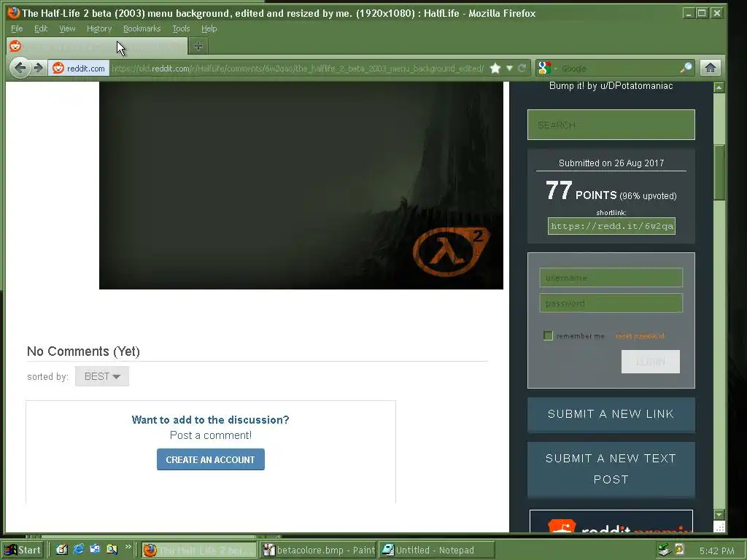Open a new tab with the plus button
747x560 pixels.
point(198,46)
